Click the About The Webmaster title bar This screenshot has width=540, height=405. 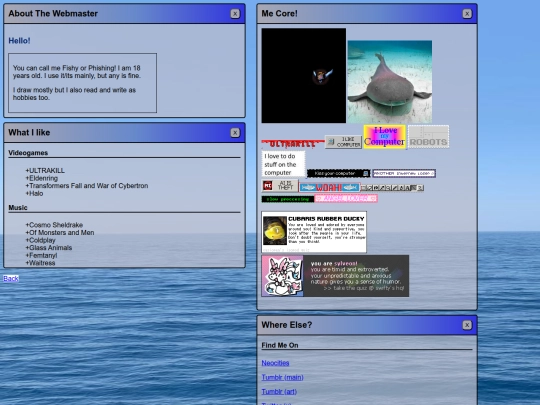point(124,14)
